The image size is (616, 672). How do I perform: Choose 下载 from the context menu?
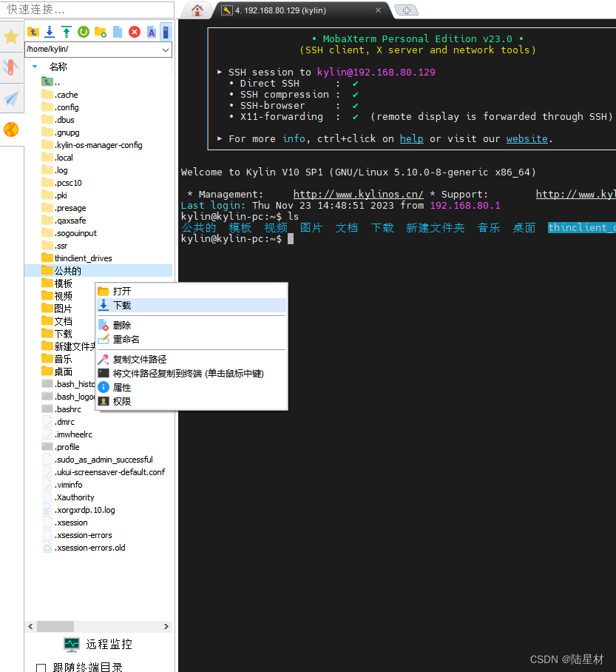tap(192, 306)
